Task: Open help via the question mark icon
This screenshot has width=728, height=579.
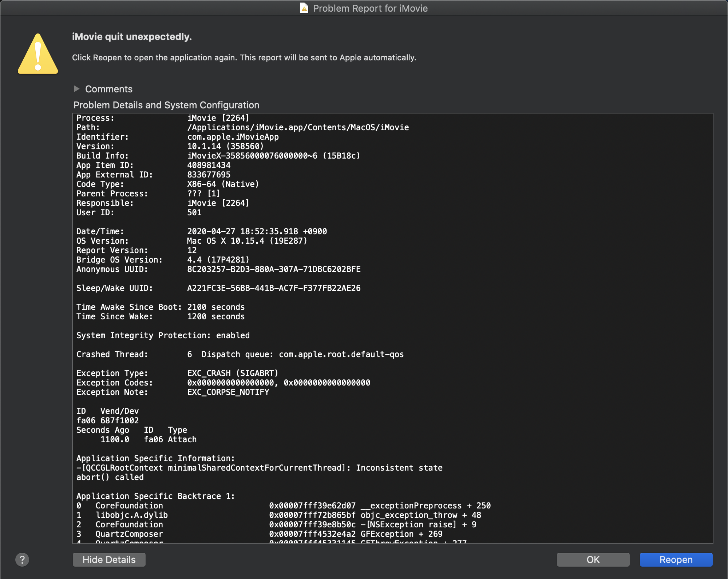Action: coord(22,559)
